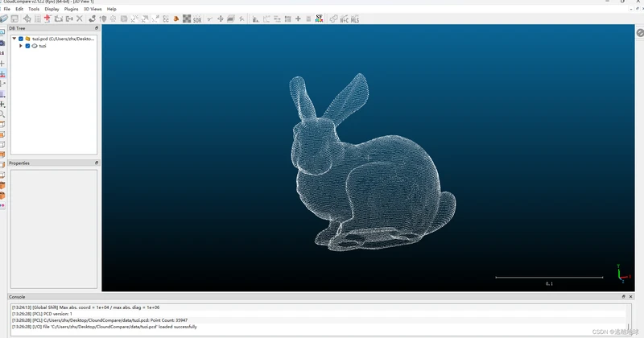
Task: Click the orange shape icon beside checkerboard
Action: tap(176, 19)
